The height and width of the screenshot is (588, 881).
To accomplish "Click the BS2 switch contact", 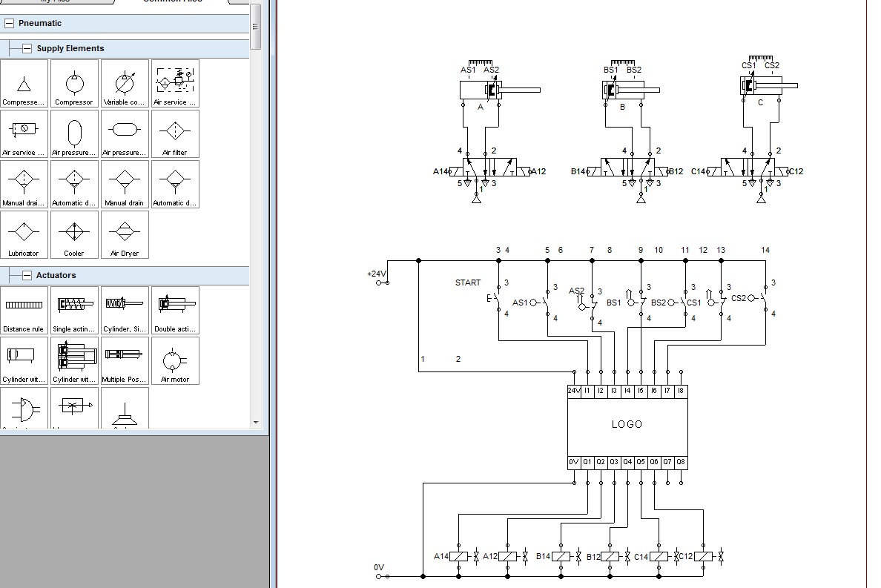I will pos(678,303).
